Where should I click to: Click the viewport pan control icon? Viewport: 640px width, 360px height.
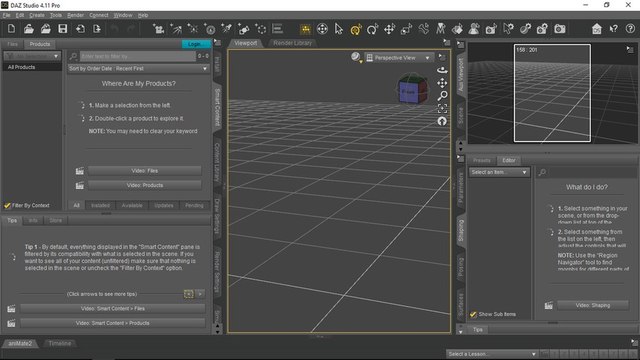pos(442,83)
